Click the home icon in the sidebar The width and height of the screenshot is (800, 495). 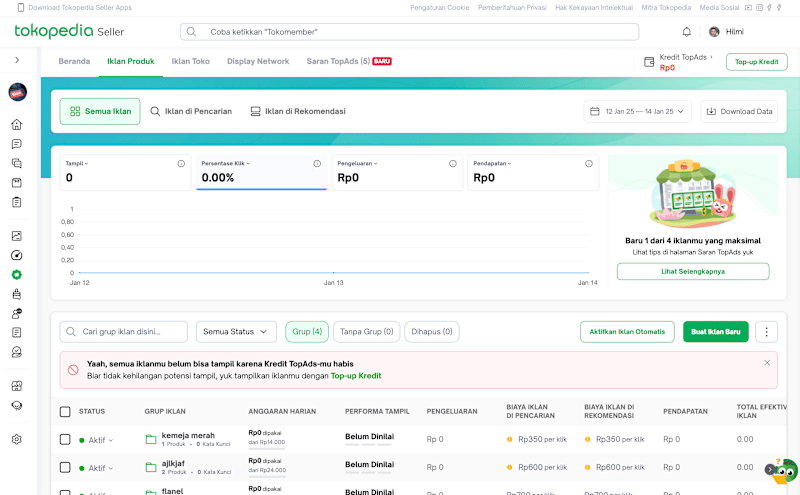pyautogui.click(x=17, y=125)
